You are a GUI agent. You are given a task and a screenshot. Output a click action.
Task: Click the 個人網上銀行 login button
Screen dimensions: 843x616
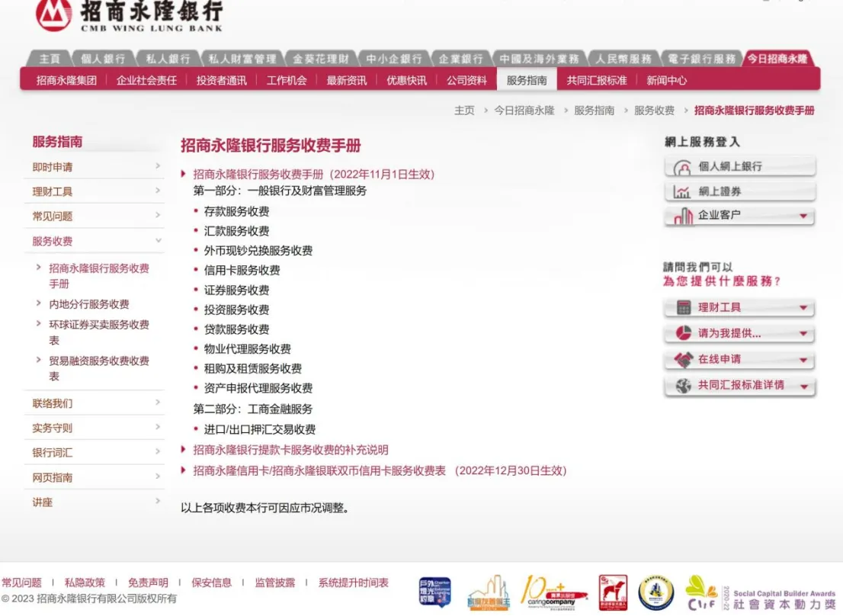(740, 167)
